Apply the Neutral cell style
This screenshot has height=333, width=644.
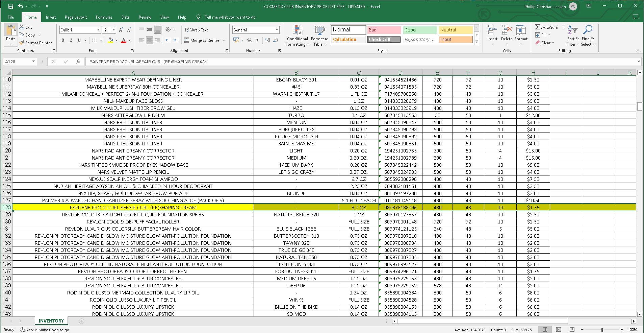pos(456,30)
